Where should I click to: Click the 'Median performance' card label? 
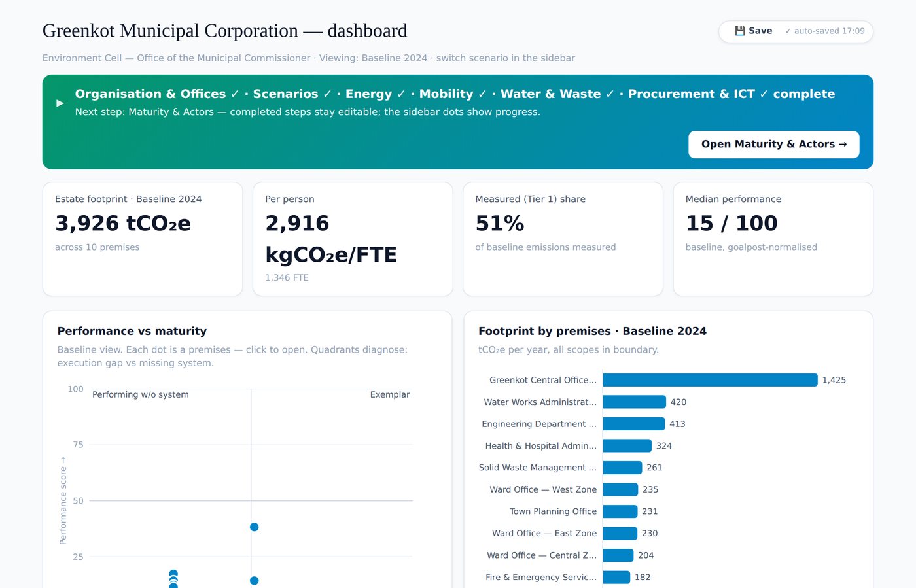733,199
